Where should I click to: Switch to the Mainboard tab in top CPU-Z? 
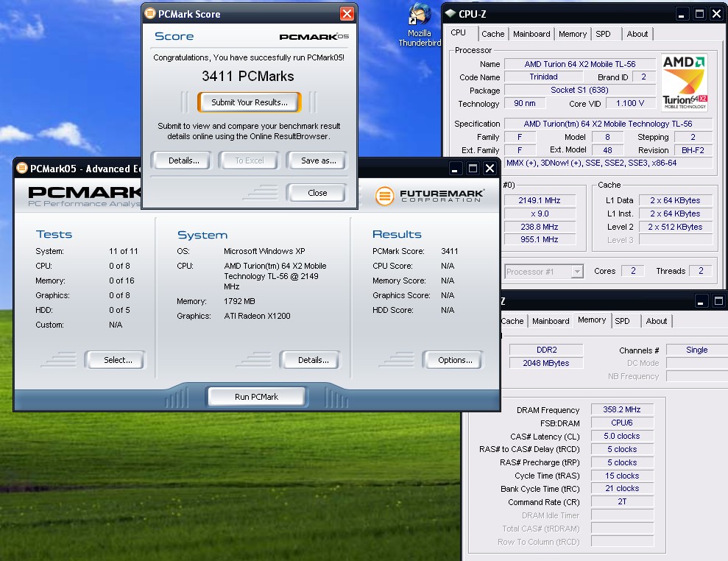coord(531,34)
